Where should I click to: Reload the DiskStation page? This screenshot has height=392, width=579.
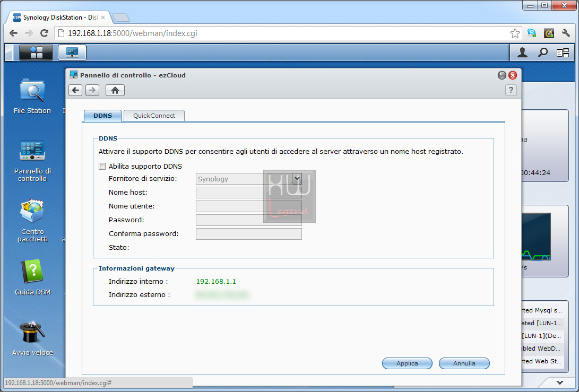[44, 33]
